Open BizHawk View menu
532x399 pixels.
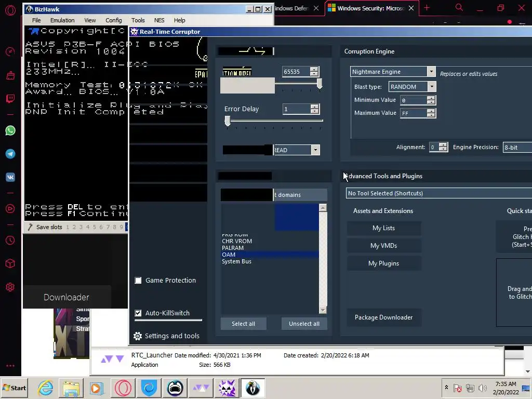coord(90,20)
